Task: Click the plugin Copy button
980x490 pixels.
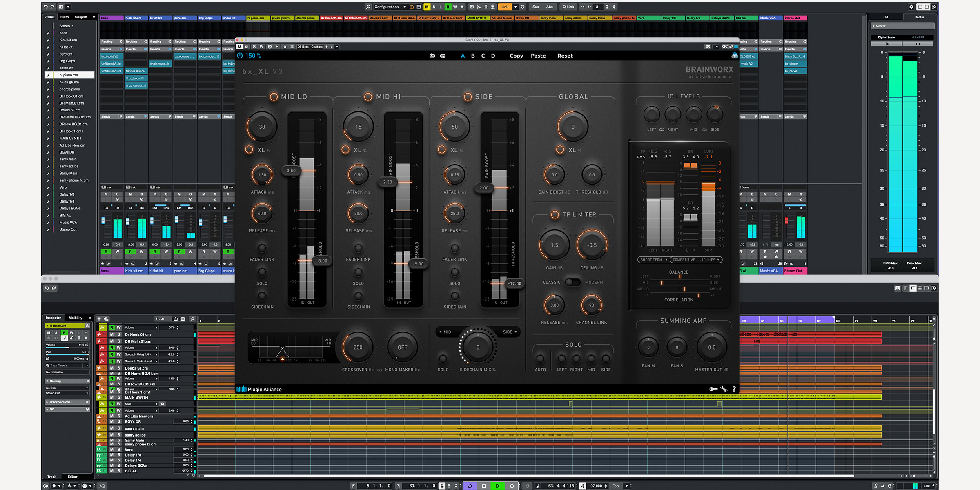Action: [x=516, y=56]
